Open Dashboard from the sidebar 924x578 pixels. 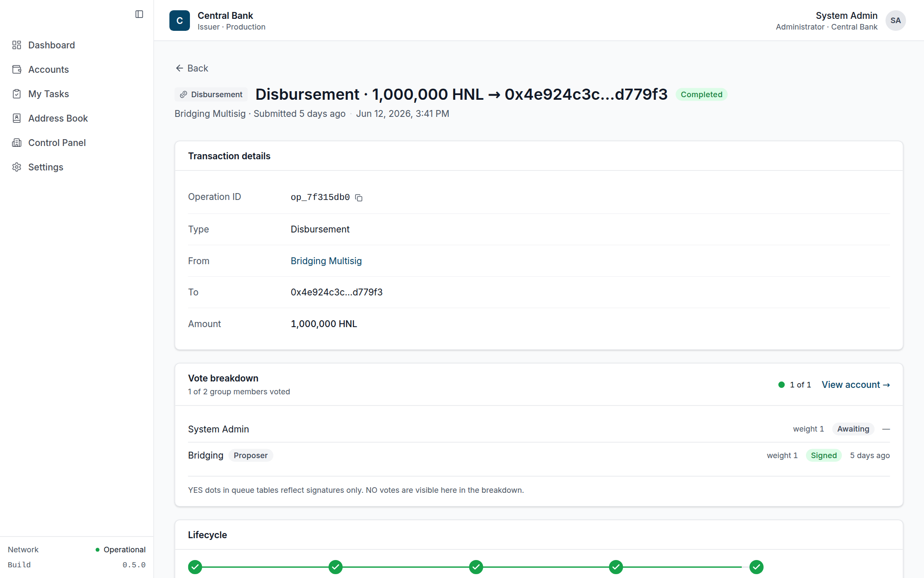51,45
